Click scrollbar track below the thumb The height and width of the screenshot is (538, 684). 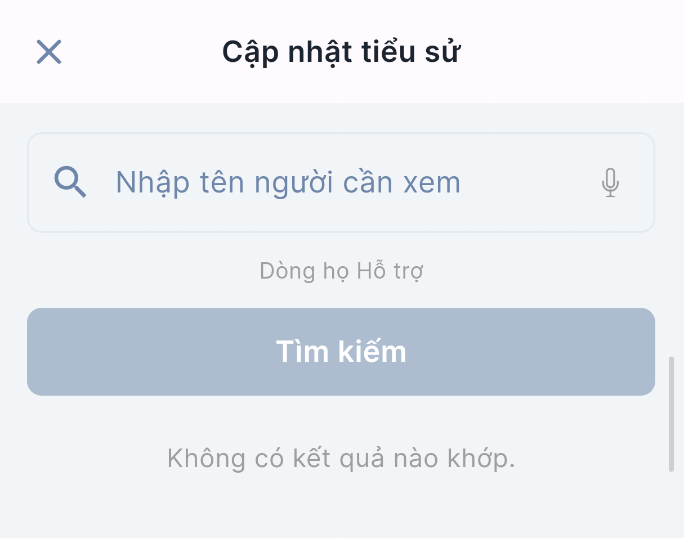672,505
